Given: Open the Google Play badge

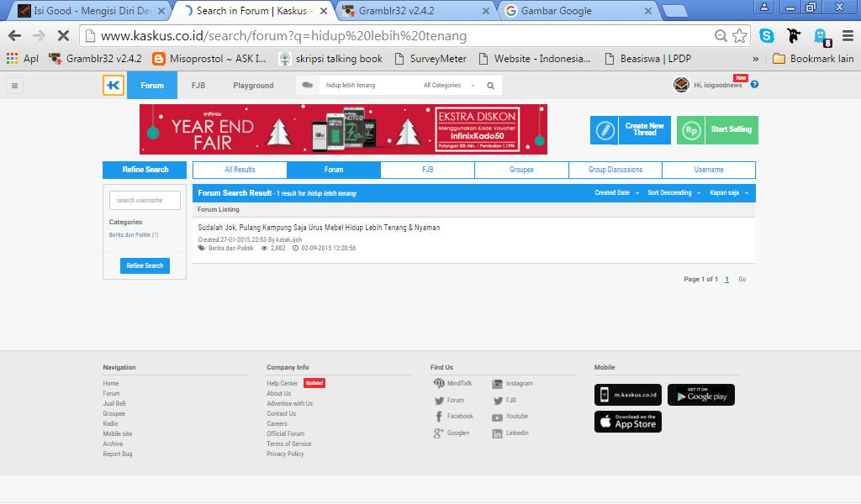Looking at the screenshot, I should click(x=701, y=395).
